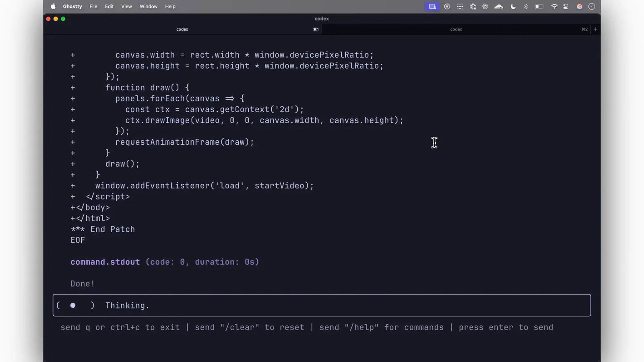Image resolution: width=644 pixels, height=362 pixels.
Task: Open the battery status menu
Action: (539, 6)
